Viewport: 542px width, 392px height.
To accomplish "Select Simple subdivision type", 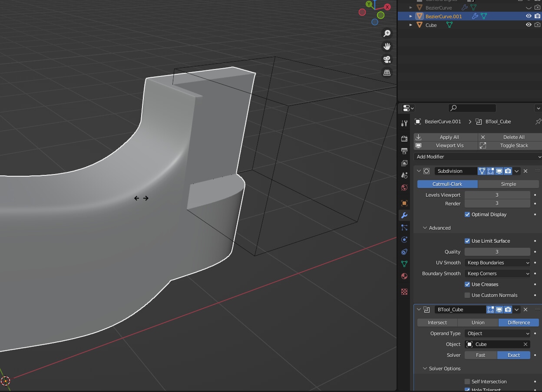I will pos(509,184).
